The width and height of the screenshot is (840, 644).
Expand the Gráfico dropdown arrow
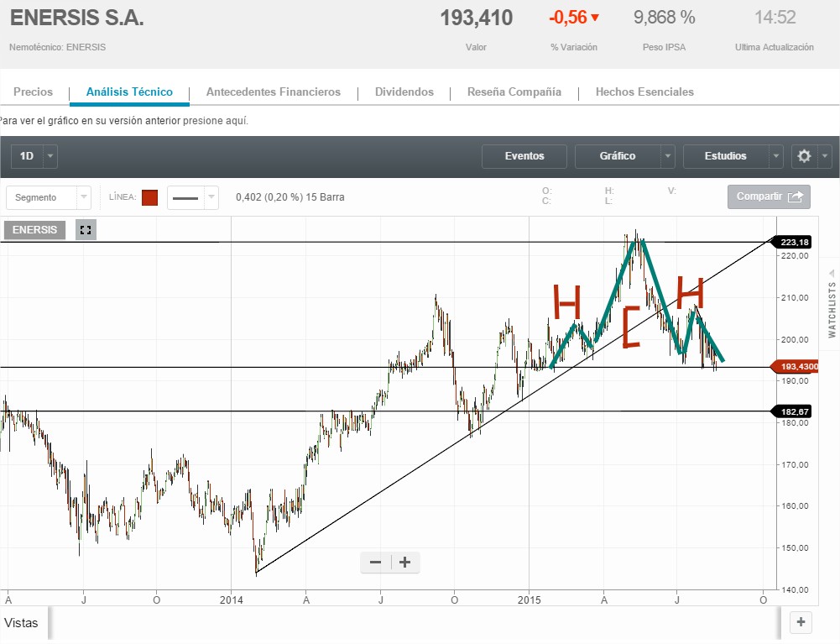click(667, 156)
